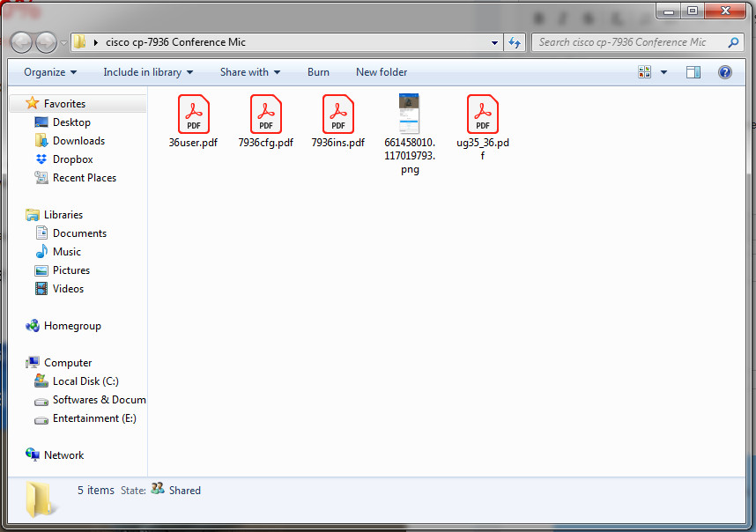
Task: Select the 7936cfg.pdf file icon
Action: (265, 114)
